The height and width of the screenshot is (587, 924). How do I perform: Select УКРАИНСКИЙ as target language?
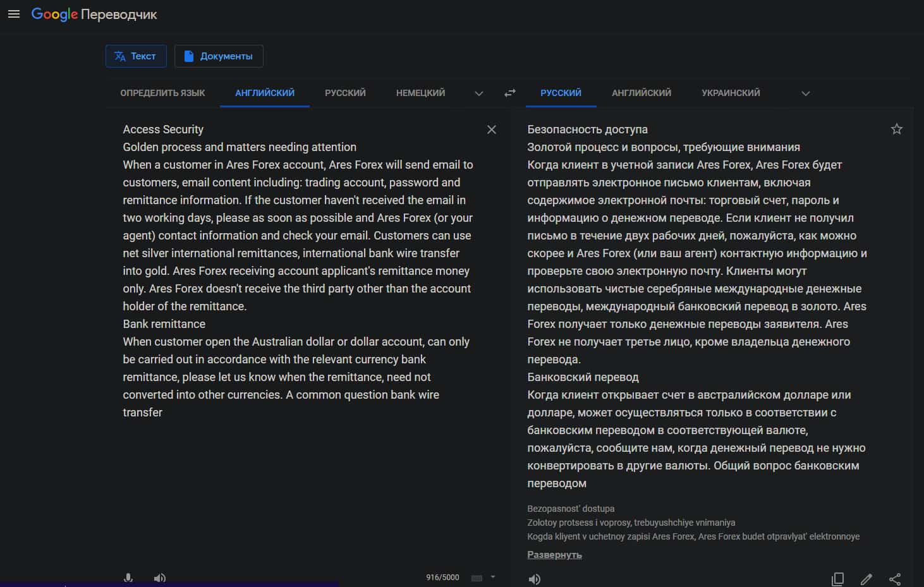pyautogui.click(x=731, y=93)
